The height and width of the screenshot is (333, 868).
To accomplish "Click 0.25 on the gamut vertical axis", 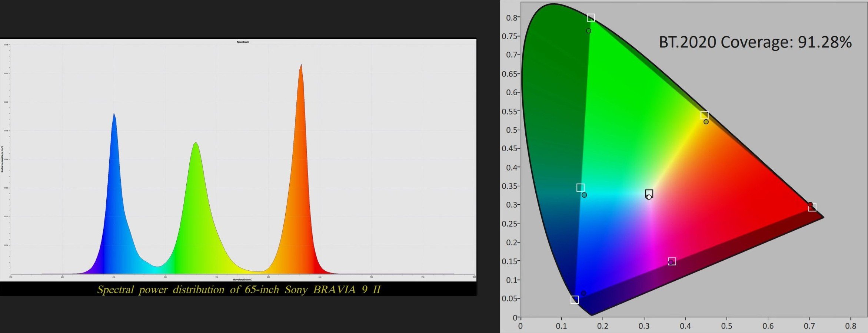I will point(510,224).
